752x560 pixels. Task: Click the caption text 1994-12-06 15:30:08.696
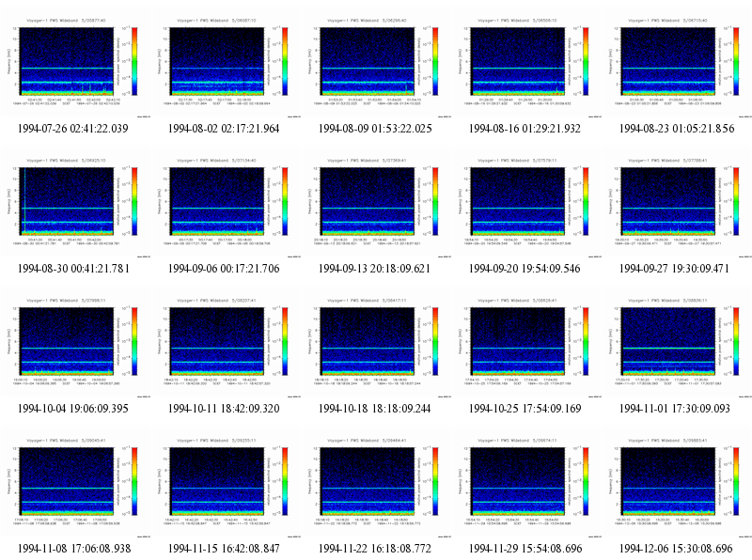point(676,549)
